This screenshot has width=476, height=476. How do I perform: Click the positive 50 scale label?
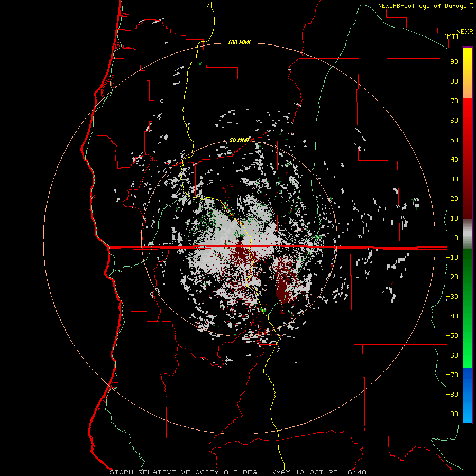(454, 140)
